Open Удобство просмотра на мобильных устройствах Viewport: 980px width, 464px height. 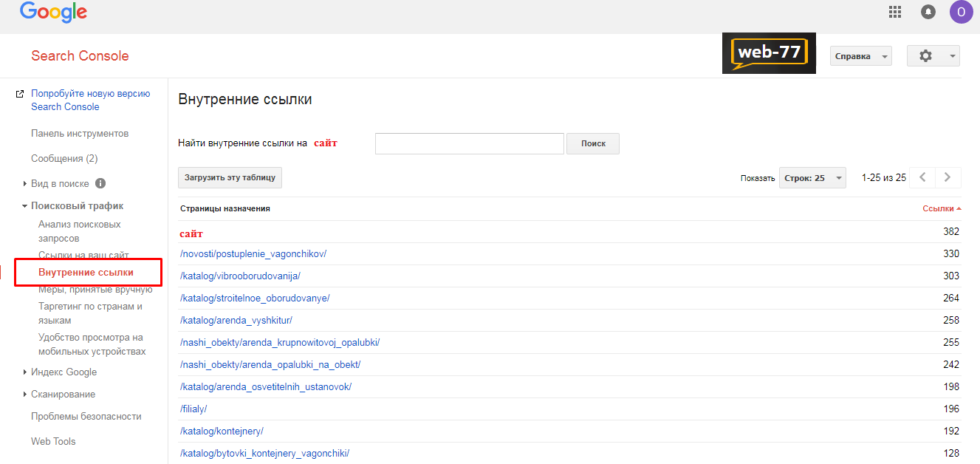click(x=92, y=344)
